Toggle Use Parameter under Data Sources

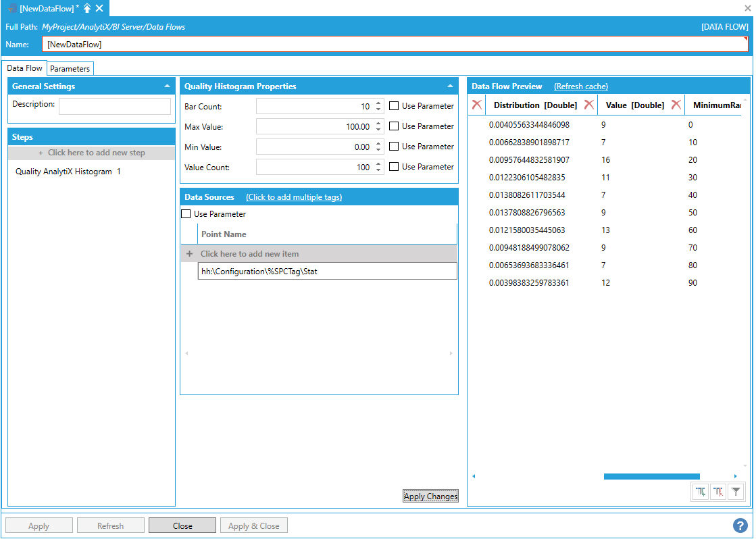(186, 214)
